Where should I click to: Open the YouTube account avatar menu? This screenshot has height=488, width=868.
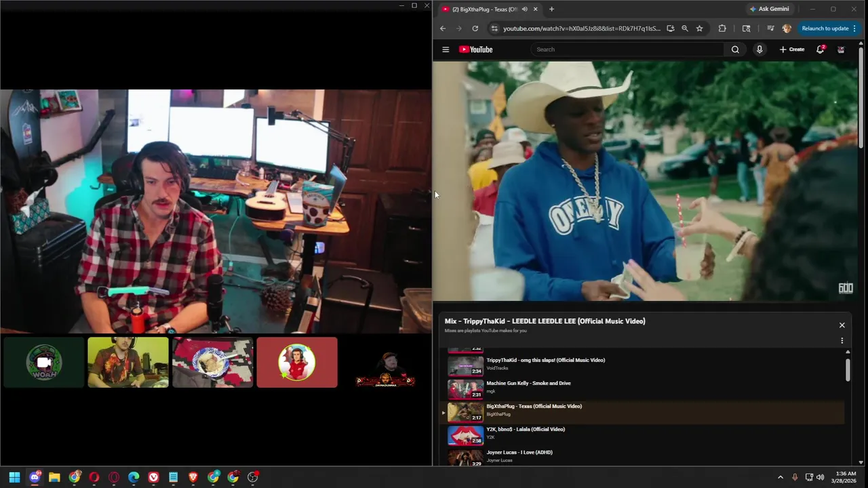pyautogui.click(x=841, y=49)
